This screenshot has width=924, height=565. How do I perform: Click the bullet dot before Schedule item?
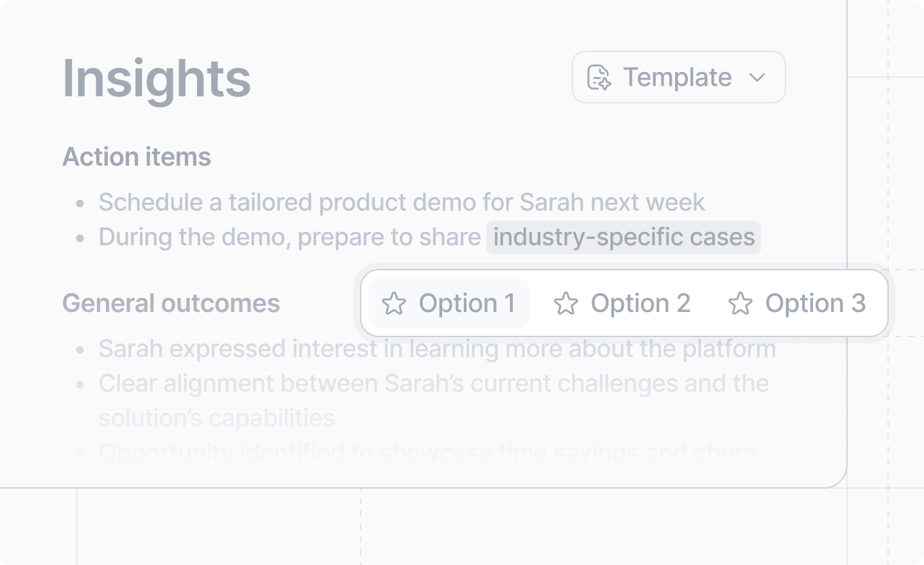pyautogui.click(x=80, y=204)
